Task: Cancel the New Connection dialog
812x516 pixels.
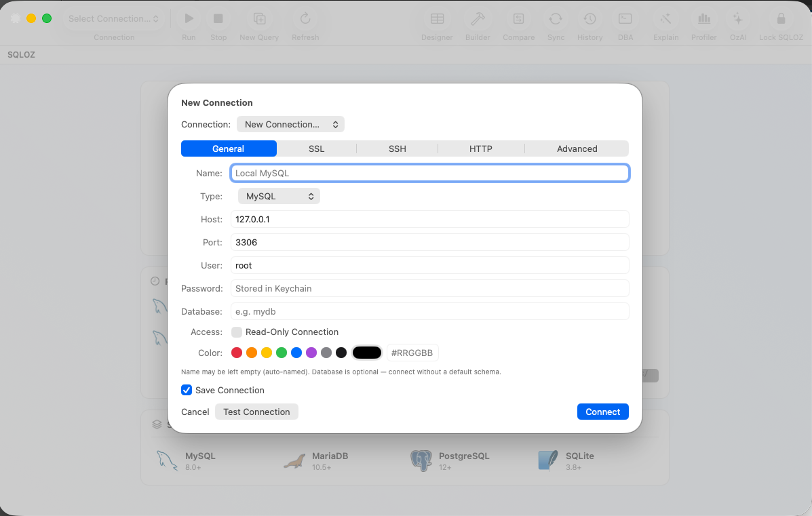Action: click(195, 412)
